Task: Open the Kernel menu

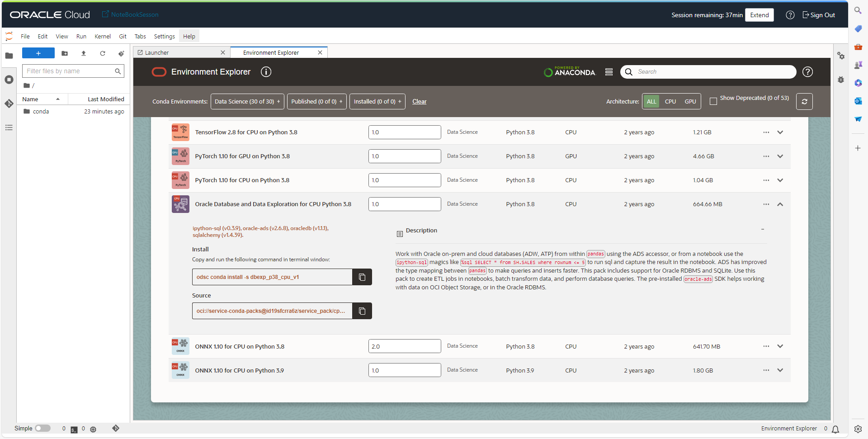Action: pos(103,37)
